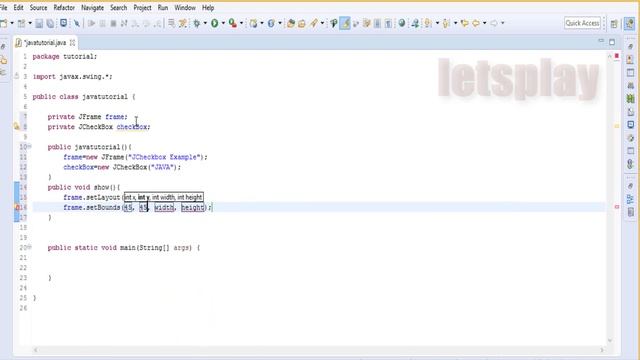Expand the Back history dropdown arrow
The image size is (640, 360).
(484, 23)
